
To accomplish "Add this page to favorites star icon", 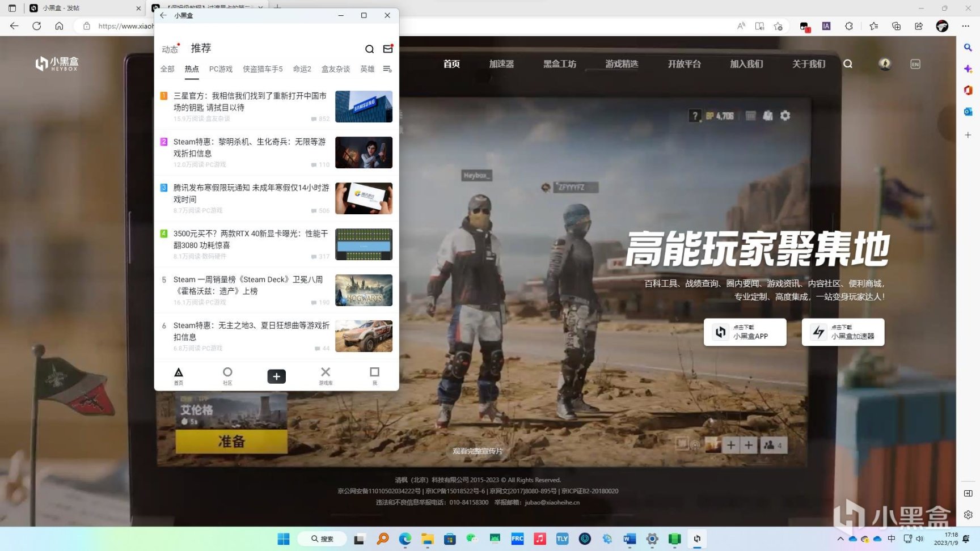I will coord(778,26).
